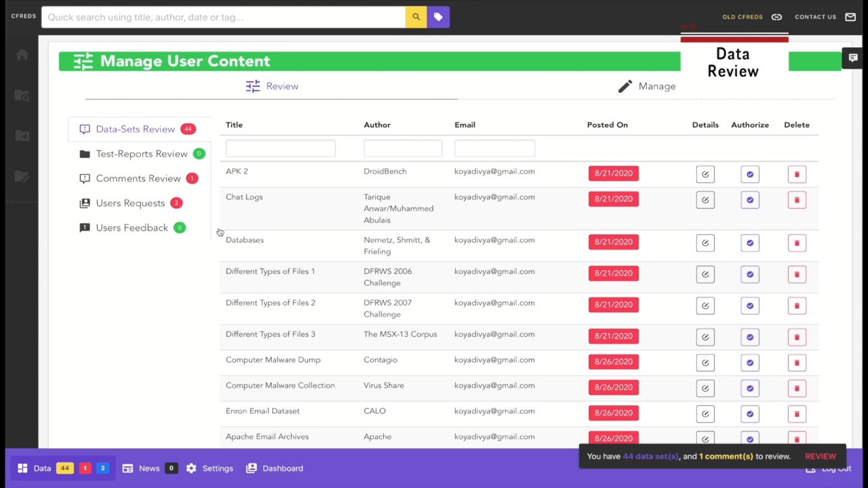This screenshot has width=868, height=488.
Task: Switch to the Manage tab
Action: pyautogui.click(x=647, y=86)
